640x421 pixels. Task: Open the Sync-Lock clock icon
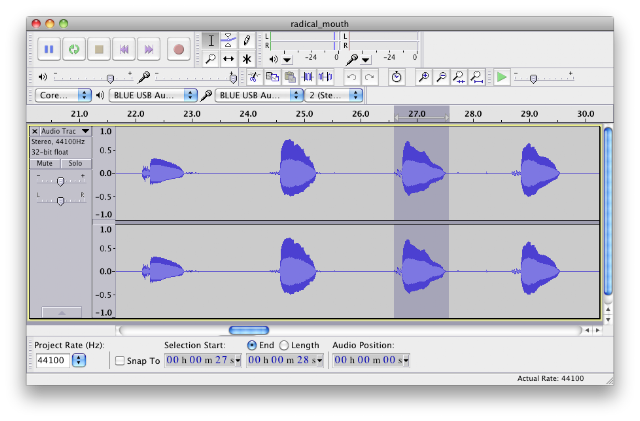coord(396,77)
